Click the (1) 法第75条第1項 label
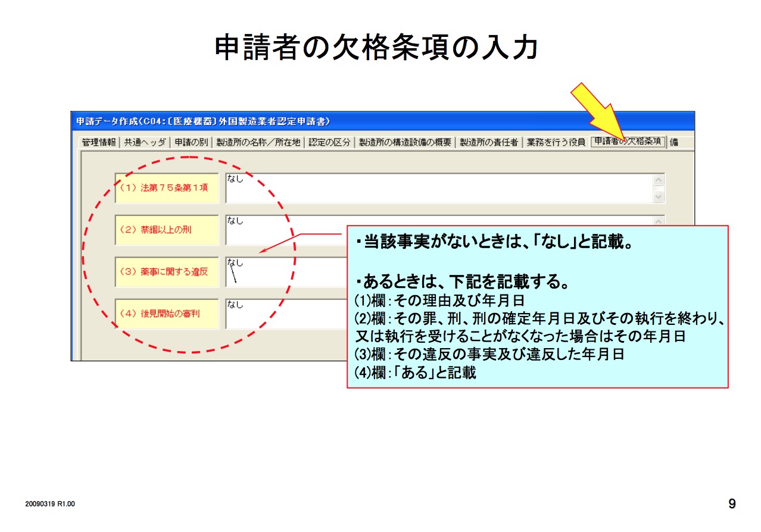The image size is (761, 532). pyautogui.click(x=167, y=188)
